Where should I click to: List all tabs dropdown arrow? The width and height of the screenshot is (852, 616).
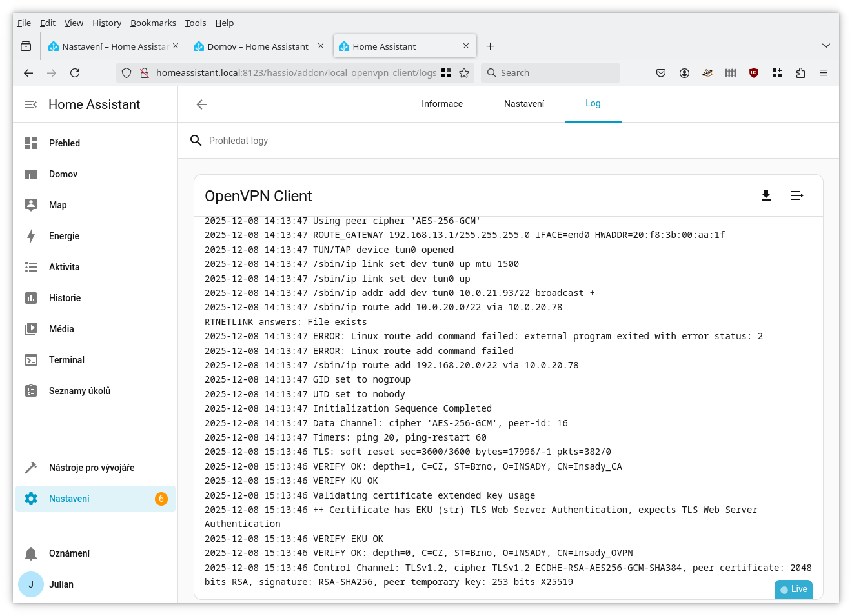click(x=826, y=46)
